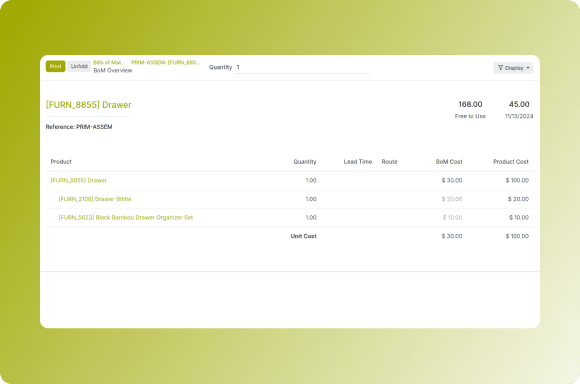
Task: Click $ 100.00 in the Unit Cost row
Action: 517,236
